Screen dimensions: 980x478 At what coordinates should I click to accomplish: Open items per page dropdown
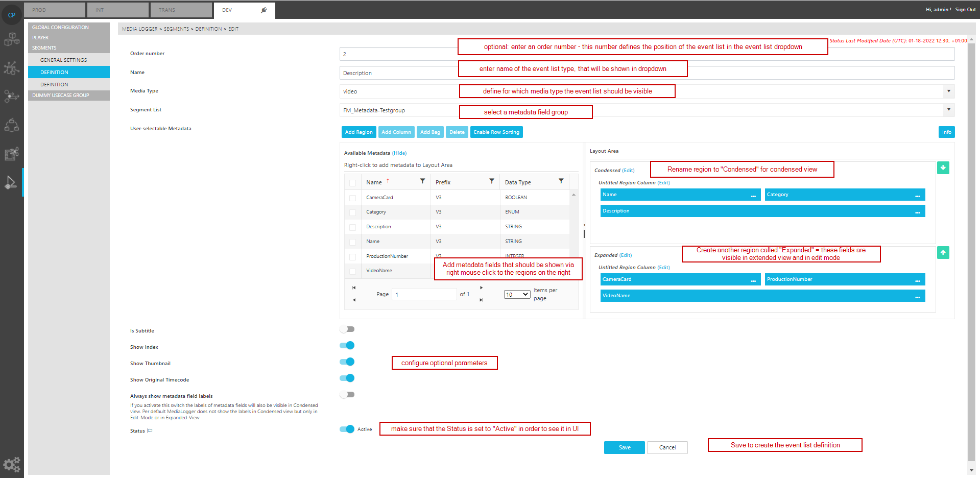point(517,295)
